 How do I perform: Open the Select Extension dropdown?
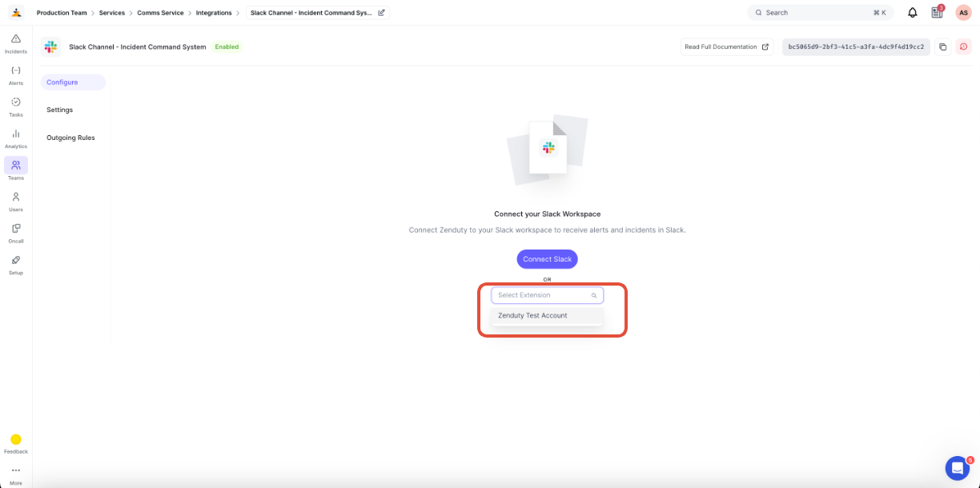547,295
